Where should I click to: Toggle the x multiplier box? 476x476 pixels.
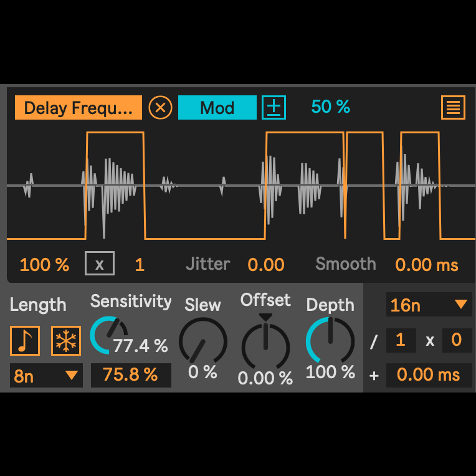pyautogui.click(x=100, y=264)
